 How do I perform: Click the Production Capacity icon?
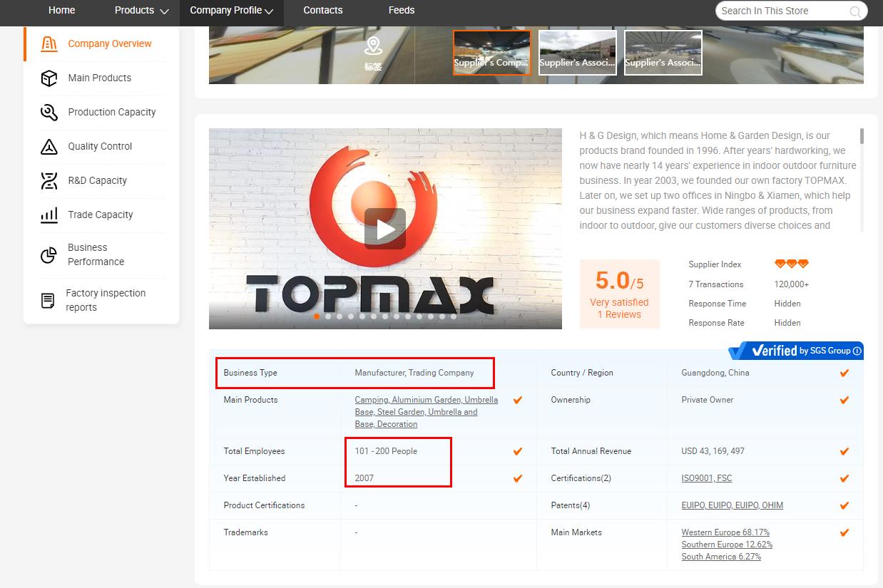(x=49, y=112)
